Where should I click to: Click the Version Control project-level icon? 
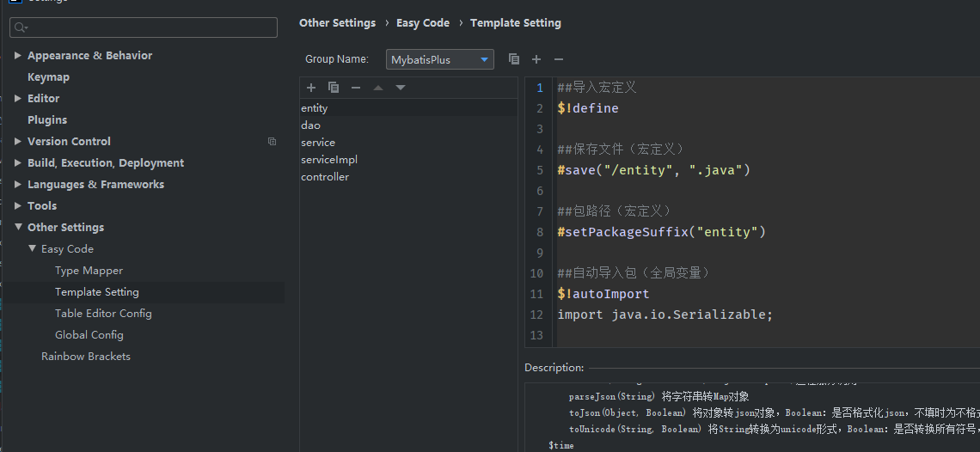point(272,141)
